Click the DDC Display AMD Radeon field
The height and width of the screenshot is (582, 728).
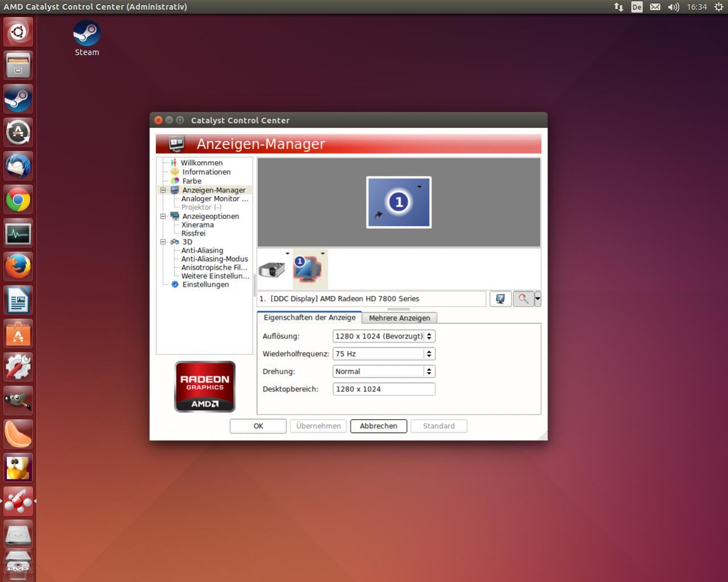(x=372, y=299)
